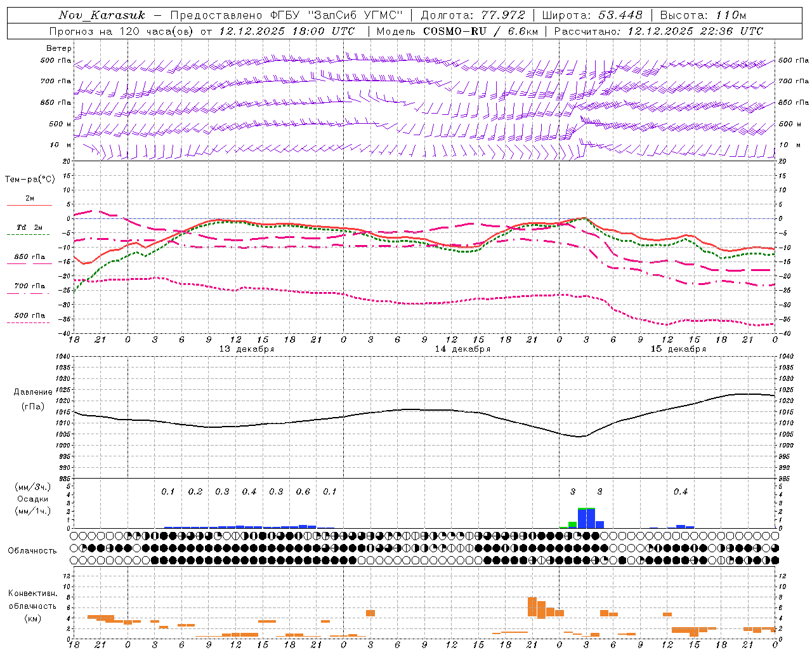Click the dotted line sample under the 500 гПа temperature legend
The width and height of the screenshot is (812, 650).
28,322
